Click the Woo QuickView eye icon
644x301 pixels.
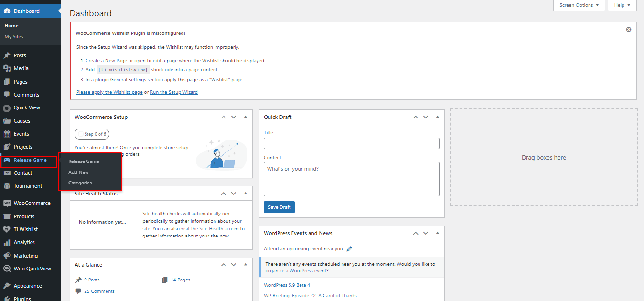click(7, 269)
